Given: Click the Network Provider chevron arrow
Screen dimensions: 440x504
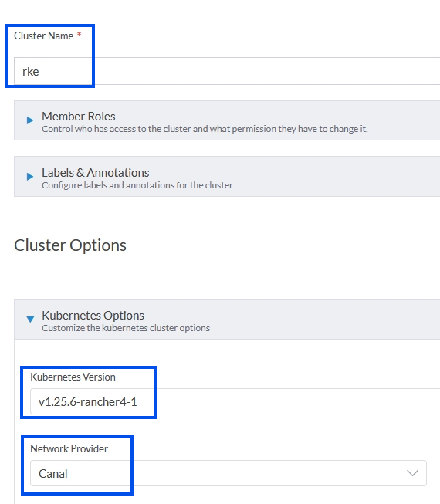Looking at the screenshot, I should [412, 473].
